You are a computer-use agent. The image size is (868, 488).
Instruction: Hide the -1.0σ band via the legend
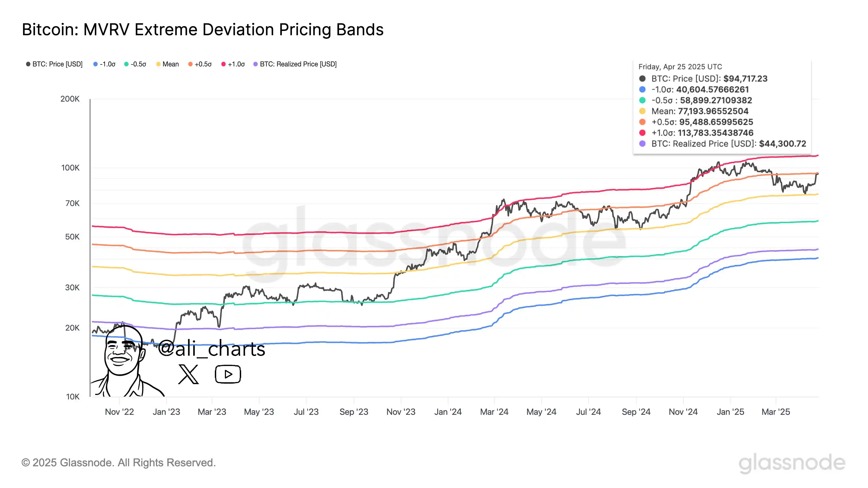[x=104, y=64]
